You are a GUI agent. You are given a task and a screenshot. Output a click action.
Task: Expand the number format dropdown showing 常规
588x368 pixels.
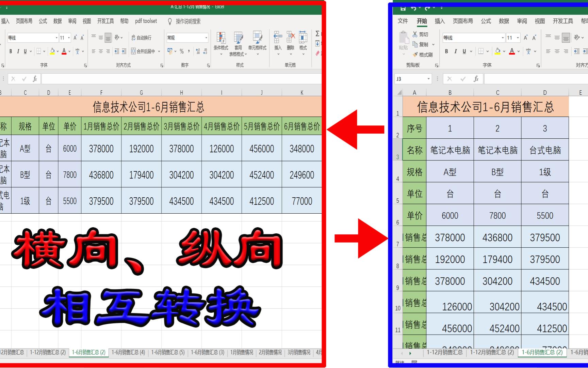tap(206, 38)
